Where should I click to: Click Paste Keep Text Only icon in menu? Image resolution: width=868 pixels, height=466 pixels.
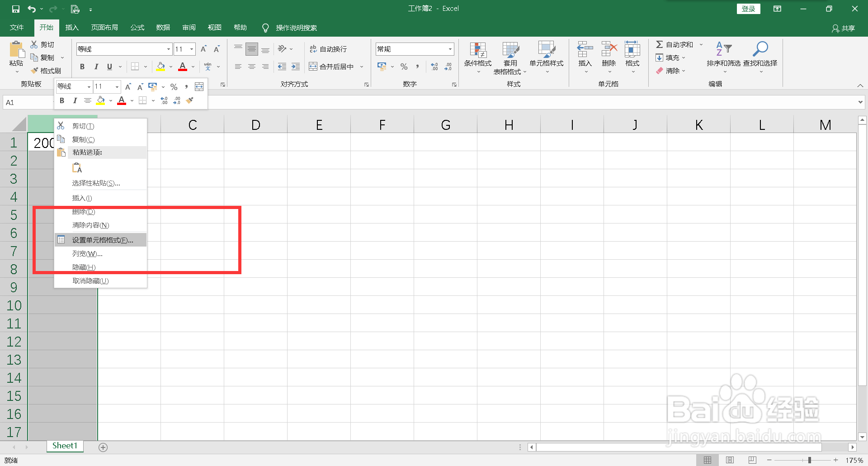click(x=77, y=168)
